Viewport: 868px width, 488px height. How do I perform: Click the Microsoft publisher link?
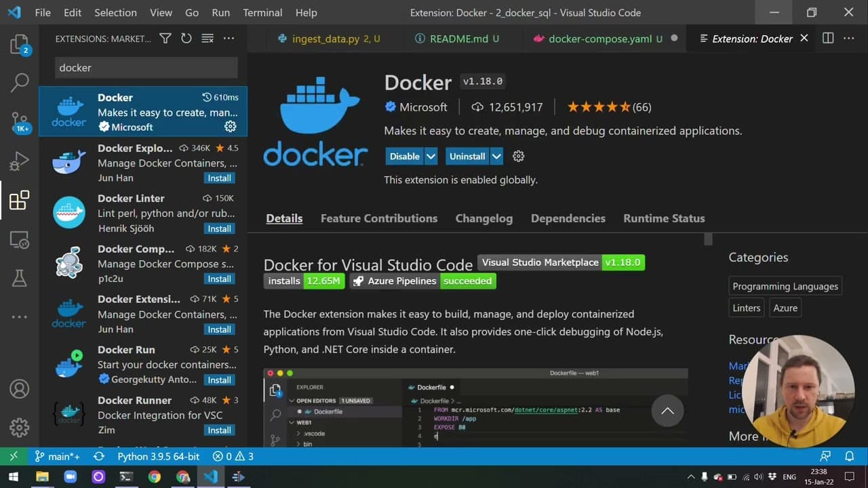point(423,107)
